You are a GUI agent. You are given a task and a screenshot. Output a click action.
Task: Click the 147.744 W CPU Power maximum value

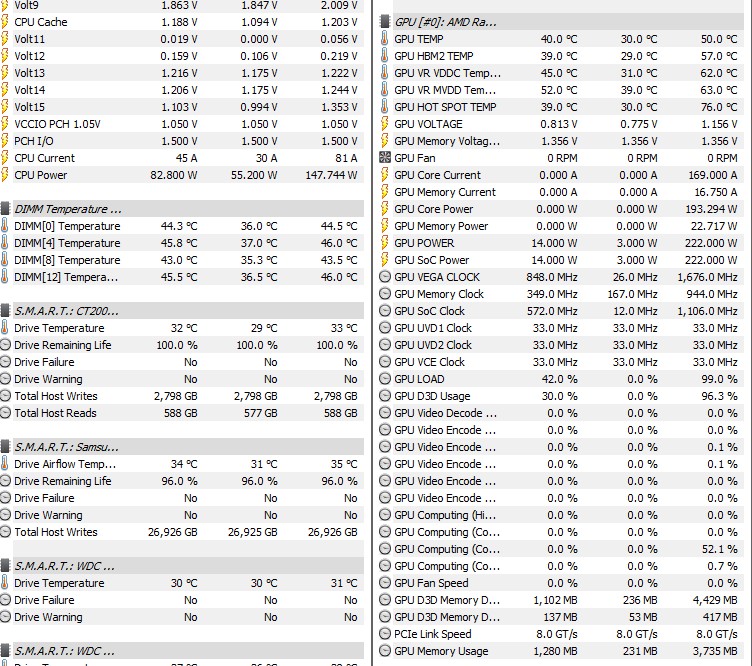tap(331, 175)
